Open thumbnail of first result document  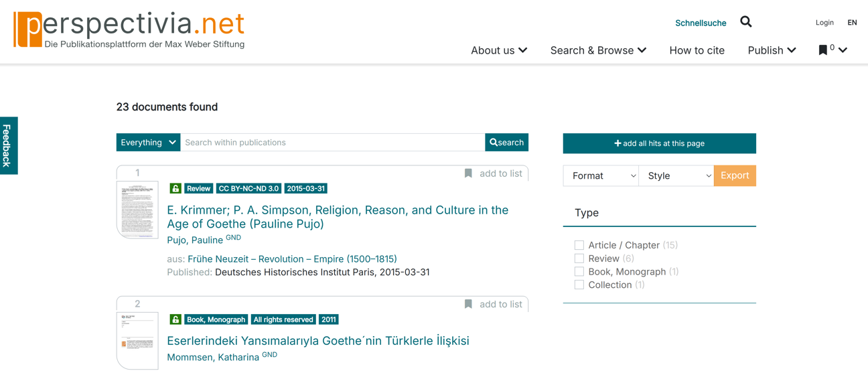[x=137, y=210]
